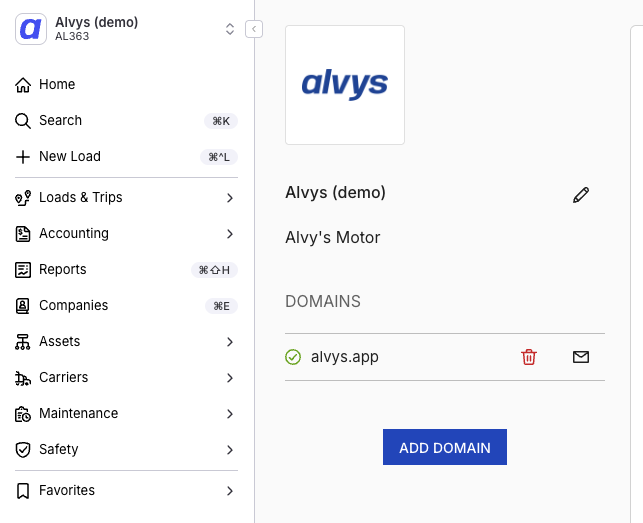Click the ⌘K shortcut badge
Image resolution: width=643 pixels, height=523 pixels.
click(x=221, y=121)
